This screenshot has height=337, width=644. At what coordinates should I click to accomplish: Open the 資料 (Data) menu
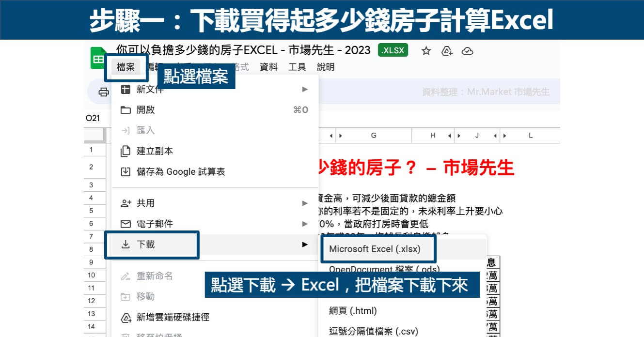point(268,67)
